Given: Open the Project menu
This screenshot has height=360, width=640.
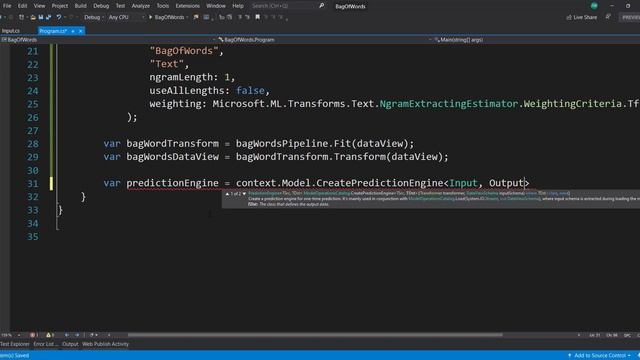Looking at the screenshot, I should [60, 6].
